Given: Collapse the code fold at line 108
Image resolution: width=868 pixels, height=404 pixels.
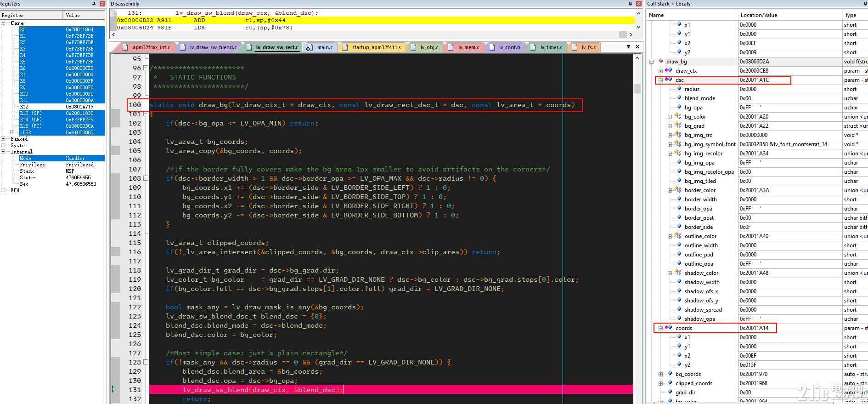Looking at the screenshot, I should click(146, 178).
